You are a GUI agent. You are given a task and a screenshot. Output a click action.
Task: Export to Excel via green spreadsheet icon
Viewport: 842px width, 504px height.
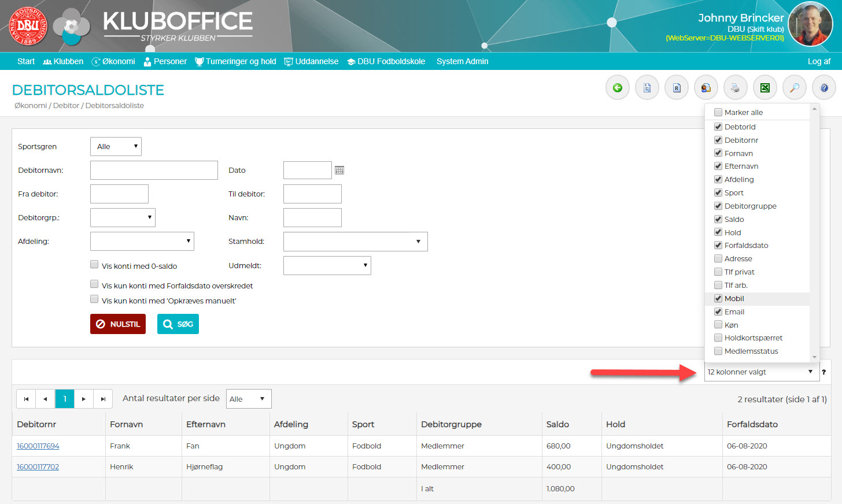765,88
